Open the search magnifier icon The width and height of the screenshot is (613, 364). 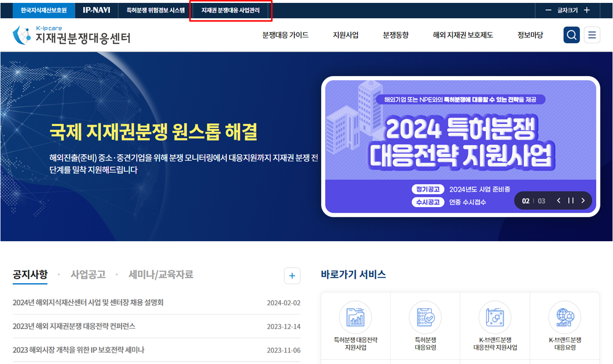(x=572, y=35)
